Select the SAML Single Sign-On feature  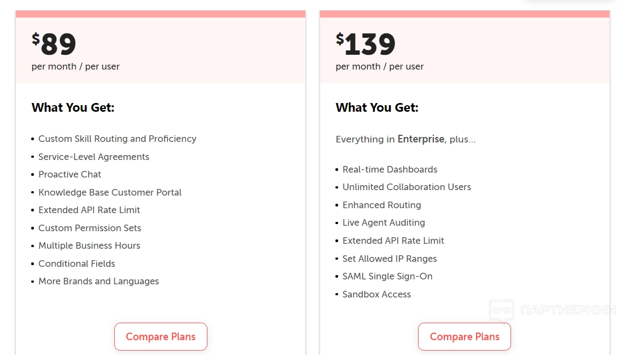click(387, 276)
